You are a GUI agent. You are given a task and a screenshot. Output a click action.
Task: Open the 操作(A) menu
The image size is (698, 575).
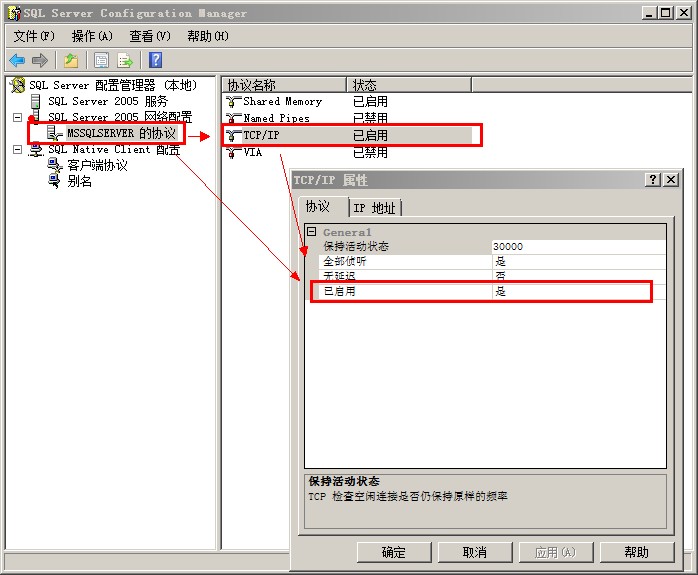pyautogui.click(x=92, y=36)
